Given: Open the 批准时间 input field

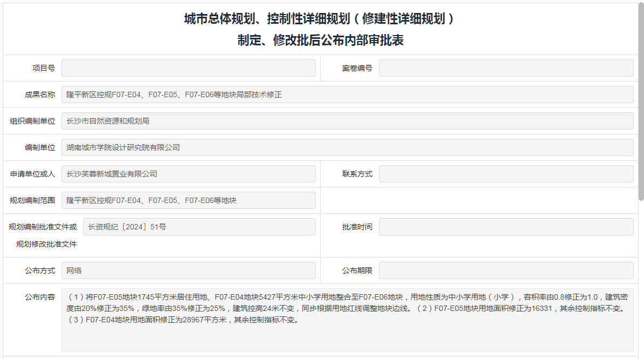Looking at the screenshot, I should point(506,227).
